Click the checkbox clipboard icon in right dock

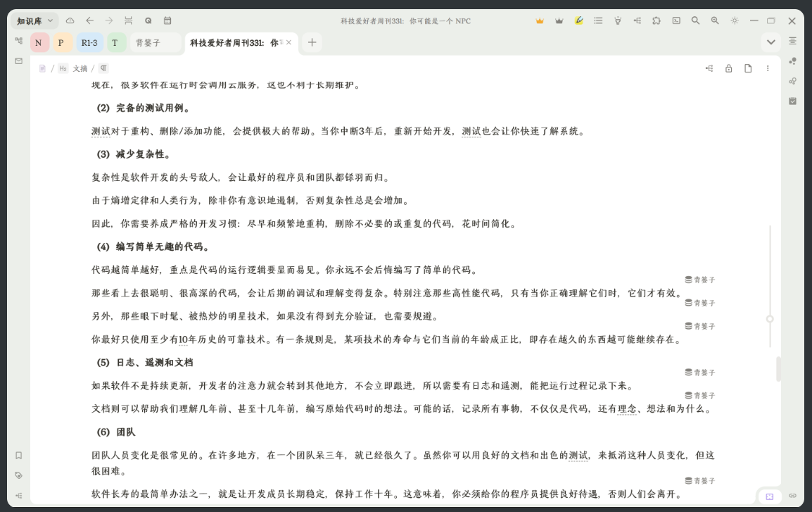tap(792, 101)
